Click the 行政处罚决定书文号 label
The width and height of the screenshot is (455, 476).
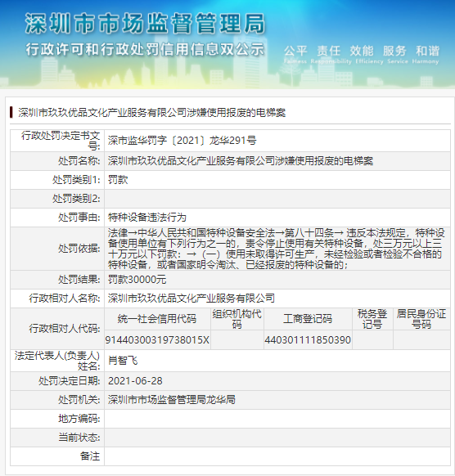click(61, 141)
